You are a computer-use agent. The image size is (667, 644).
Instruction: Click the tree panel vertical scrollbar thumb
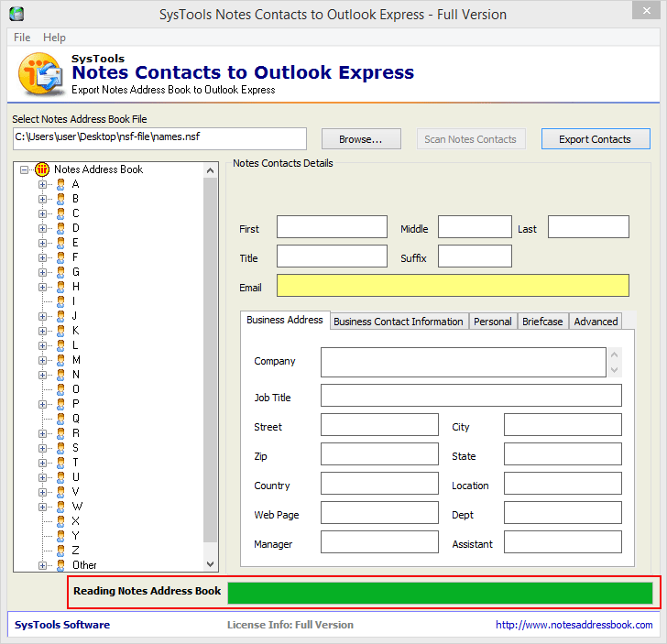click(210, 360)
